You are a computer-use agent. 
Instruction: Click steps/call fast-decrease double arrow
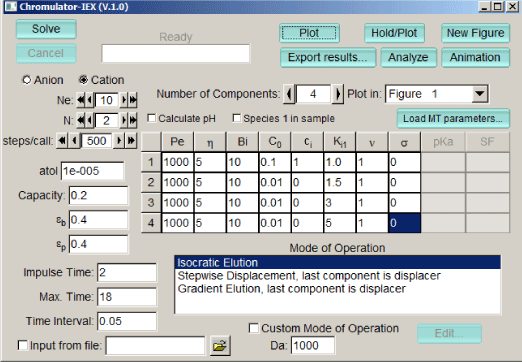point(61,141)
